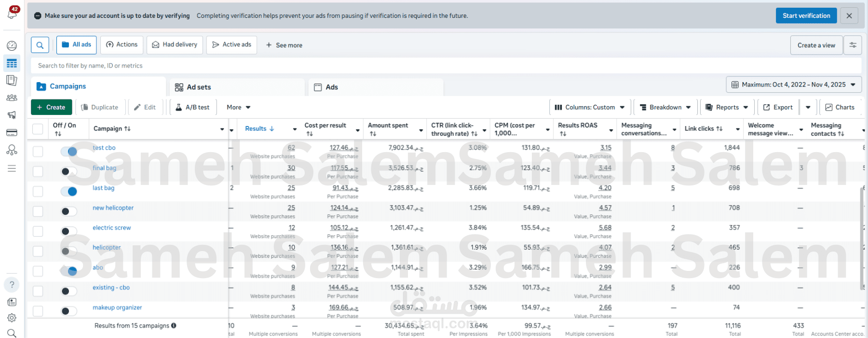Click the green Create button
The height and width of the screenshot is (338, 868).
[52, 107]
